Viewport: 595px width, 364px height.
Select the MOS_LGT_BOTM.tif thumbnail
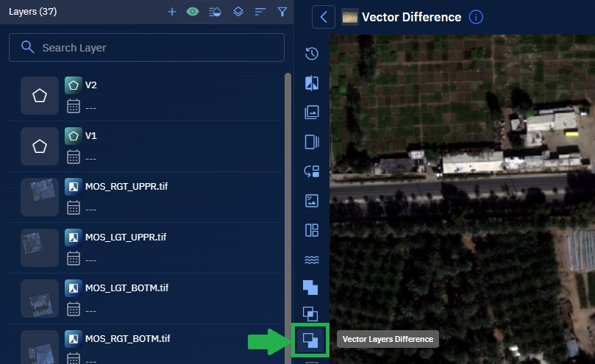point(40,299)
